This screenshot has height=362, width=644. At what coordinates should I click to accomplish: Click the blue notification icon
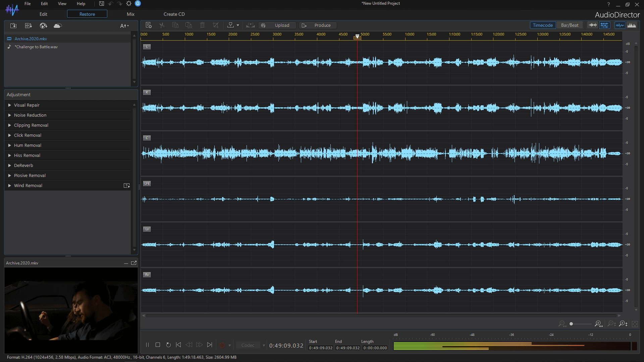pos(138,3)
